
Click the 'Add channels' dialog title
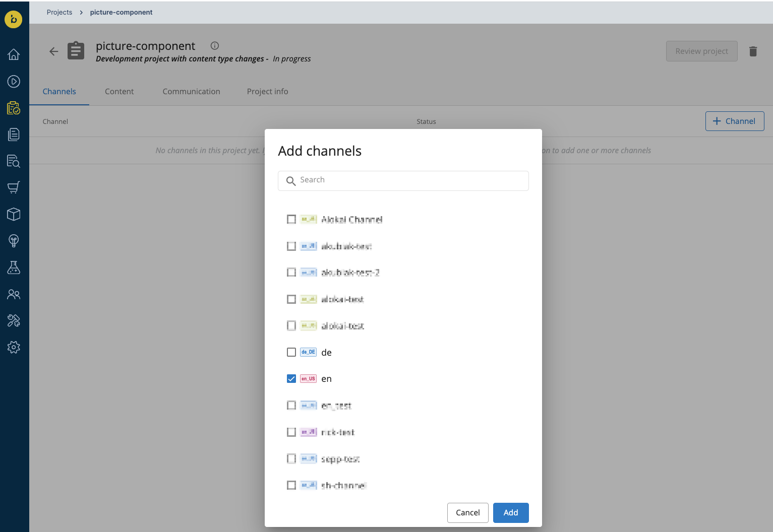click(320, 151)
